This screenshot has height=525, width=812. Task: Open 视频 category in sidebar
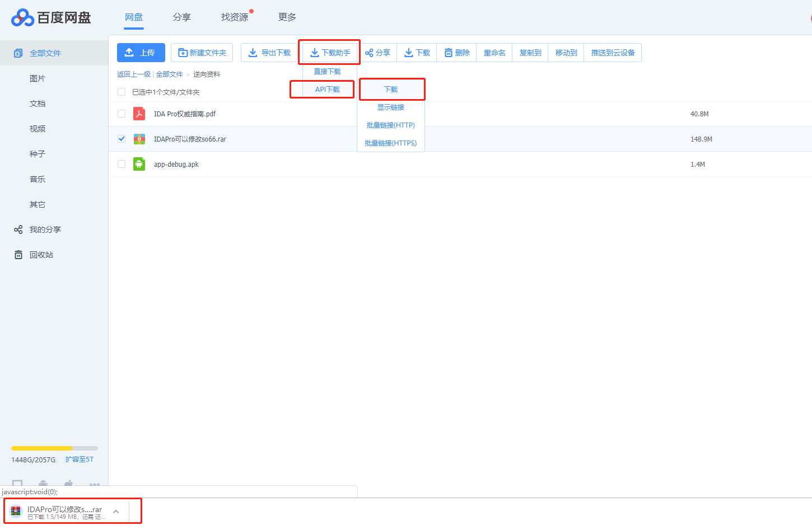coord(38,129)
